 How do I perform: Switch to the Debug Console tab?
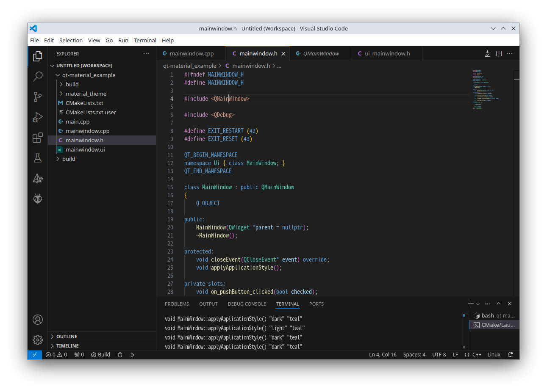pos(247,304)
